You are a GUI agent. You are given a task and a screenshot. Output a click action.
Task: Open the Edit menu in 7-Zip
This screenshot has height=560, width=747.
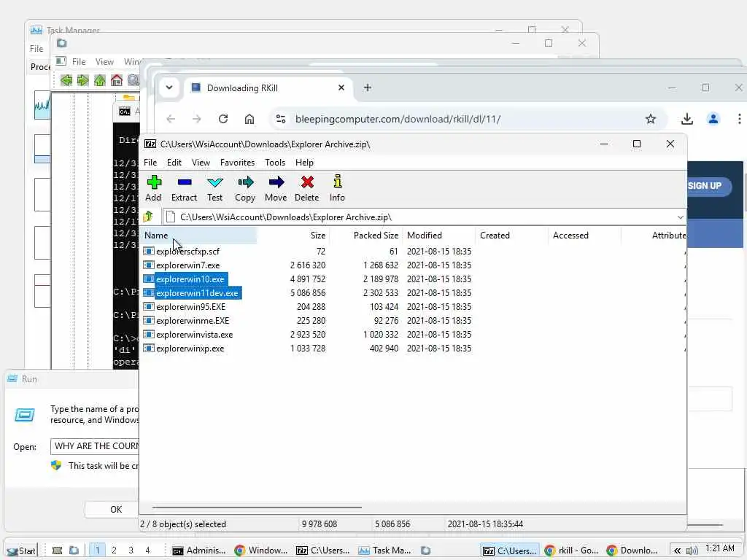pos(174,163)
